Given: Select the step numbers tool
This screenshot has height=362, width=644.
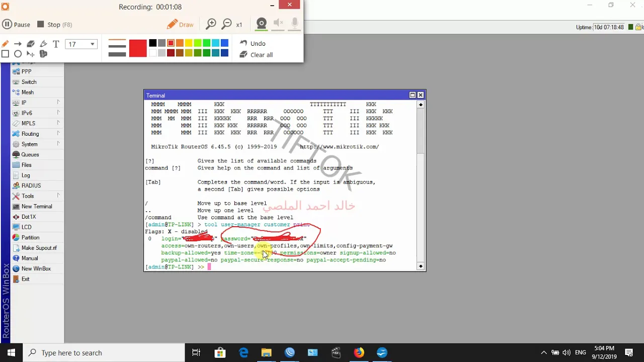Looking at the screenshot, I should [x=43, y=54].
